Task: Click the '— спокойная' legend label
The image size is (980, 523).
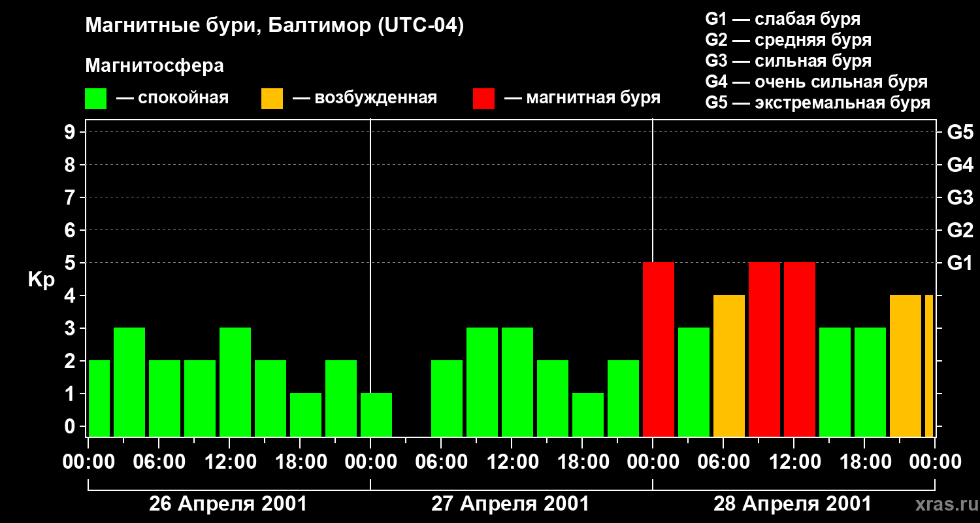Action: coord(172,98)
